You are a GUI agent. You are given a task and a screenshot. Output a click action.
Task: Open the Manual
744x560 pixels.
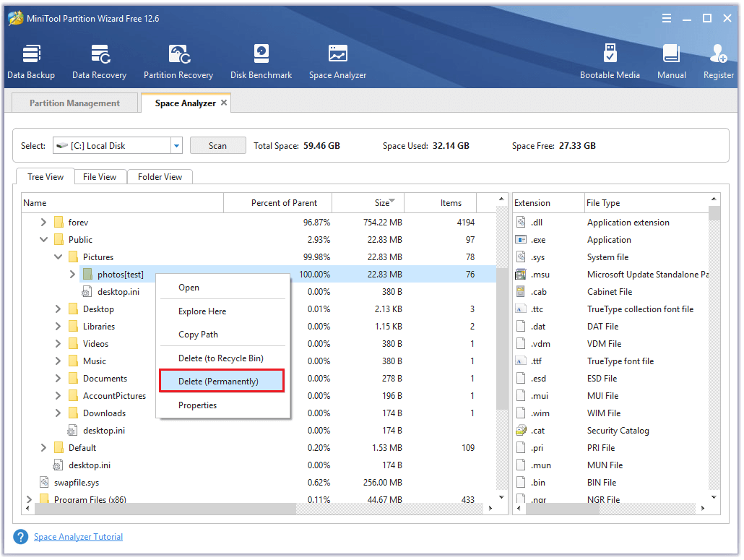[671, 61]
